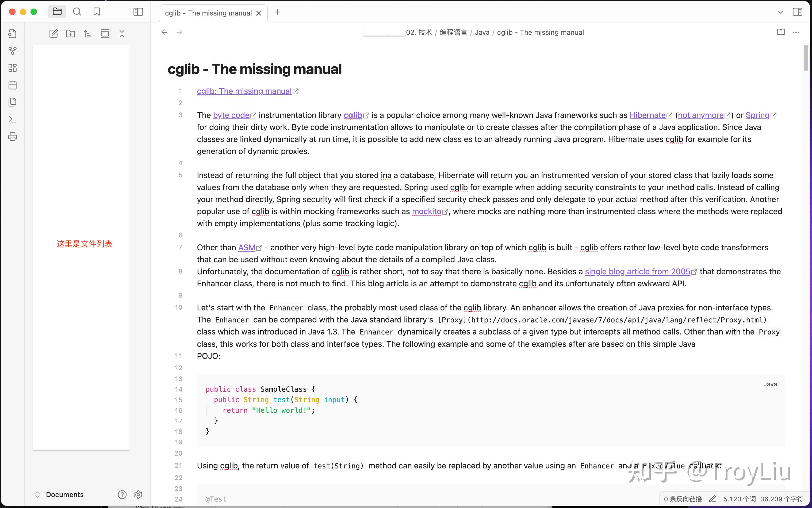Open the tab list dropdown arrow

[x=780, y=12]
